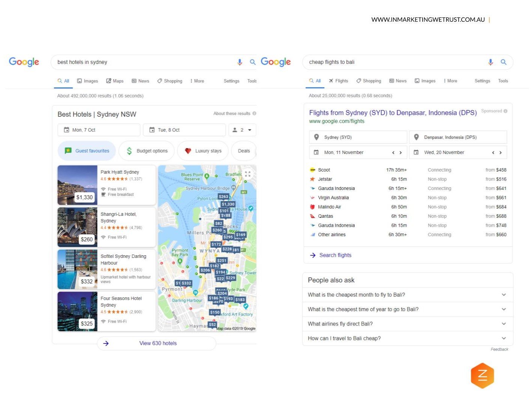Screen dimensions: 532x405
Task: Click the $150 price marker on the map
Action: click(215, 312)
